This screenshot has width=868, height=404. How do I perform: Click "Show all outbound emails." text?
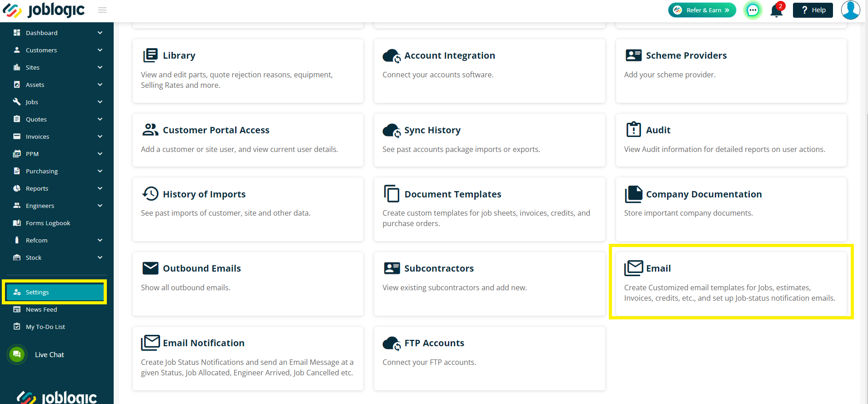pos(186,288)
